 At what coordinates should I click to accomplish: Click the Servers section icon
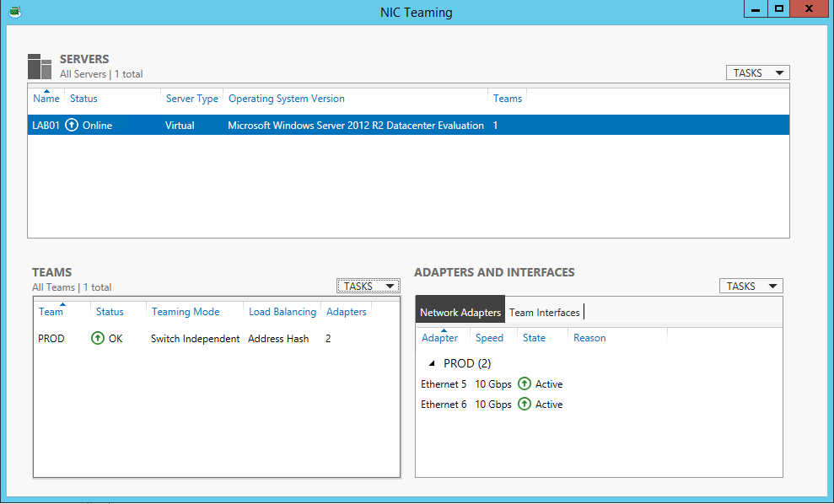[x=40, y=67]
